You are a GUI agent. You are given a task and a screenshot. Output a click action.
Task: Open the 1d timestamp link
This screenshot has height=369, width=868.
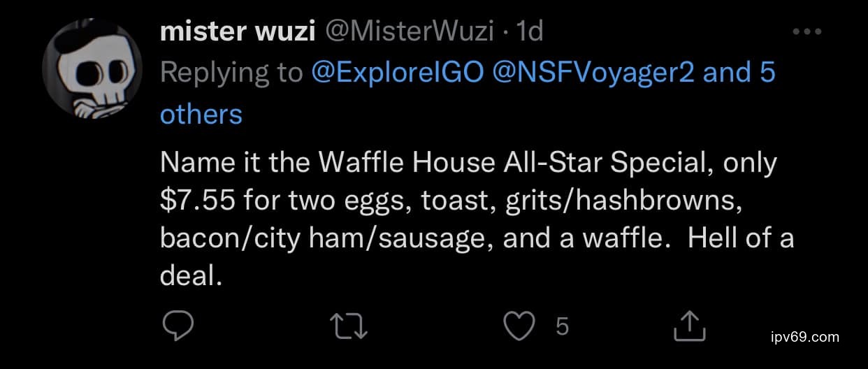pos(529,32)
